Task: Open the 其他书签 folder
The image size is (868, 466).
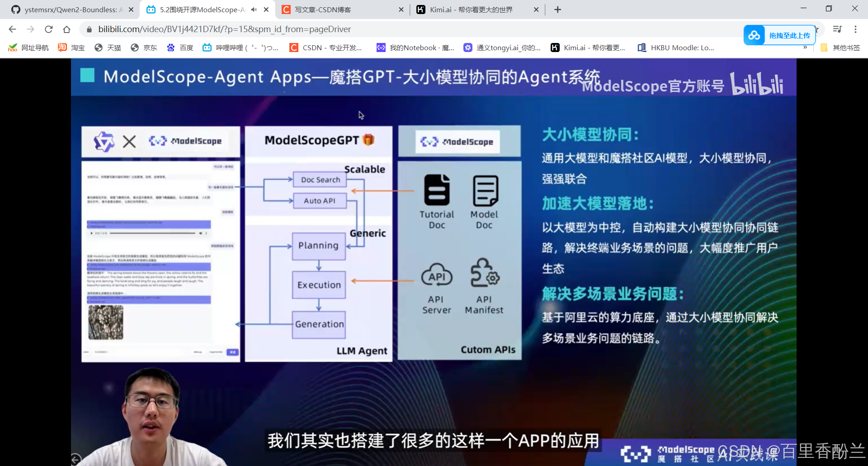Action: [x=840, y=48]
